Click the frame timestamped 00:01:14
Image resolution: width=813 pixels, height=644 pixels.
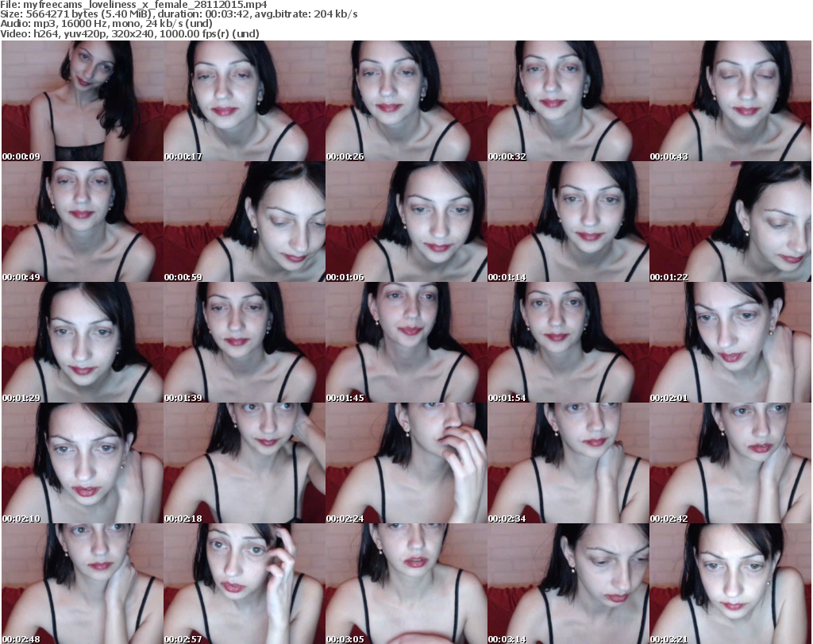[568, 222]
